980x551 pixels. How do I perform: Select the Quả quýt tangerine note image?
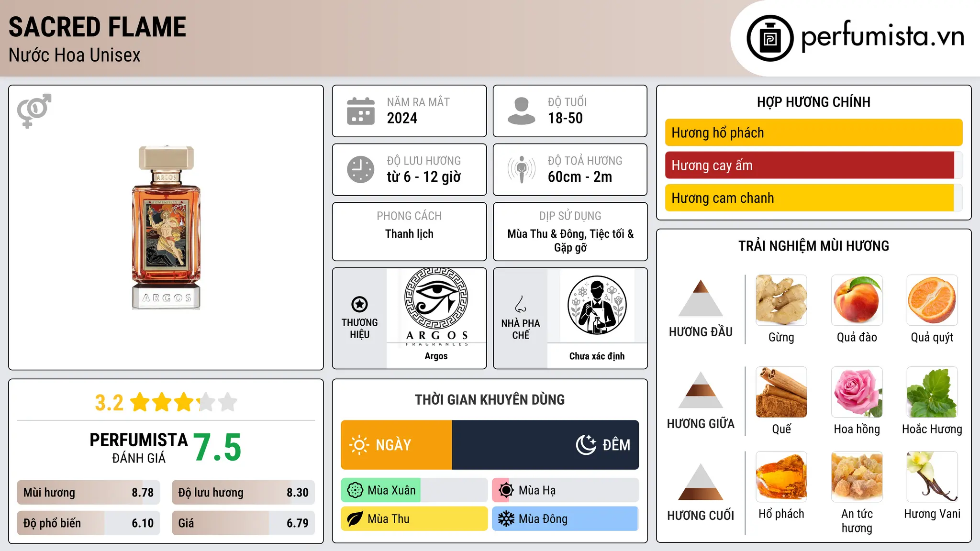coord(932,300)
